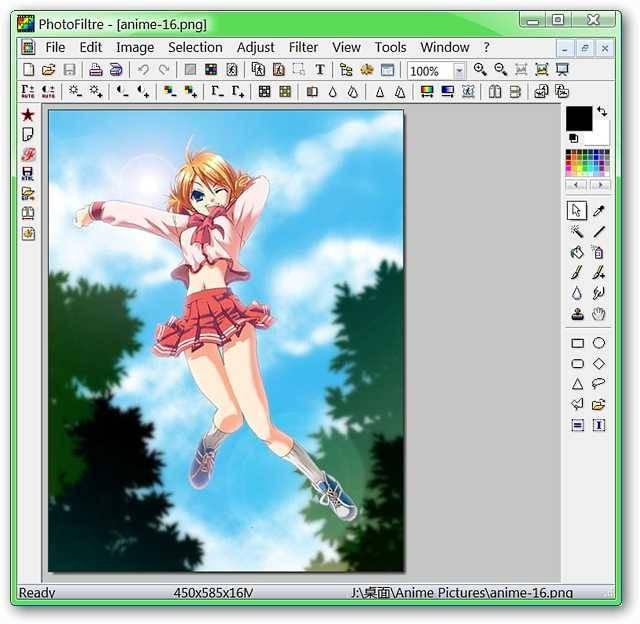Open the Edit menu
This screenshot has height=624, width=640.
tap(91, 47)
